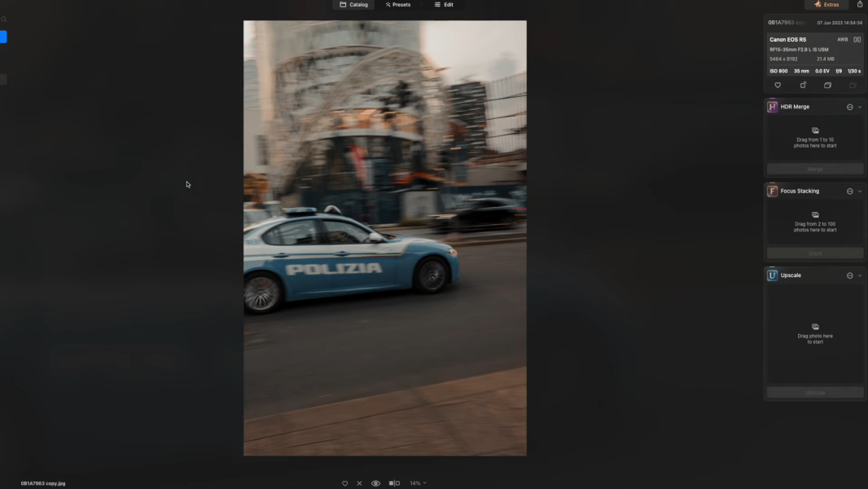868x489 pixels.
Task: Switch to the Presets tab
Action: (x=398, y=4)
